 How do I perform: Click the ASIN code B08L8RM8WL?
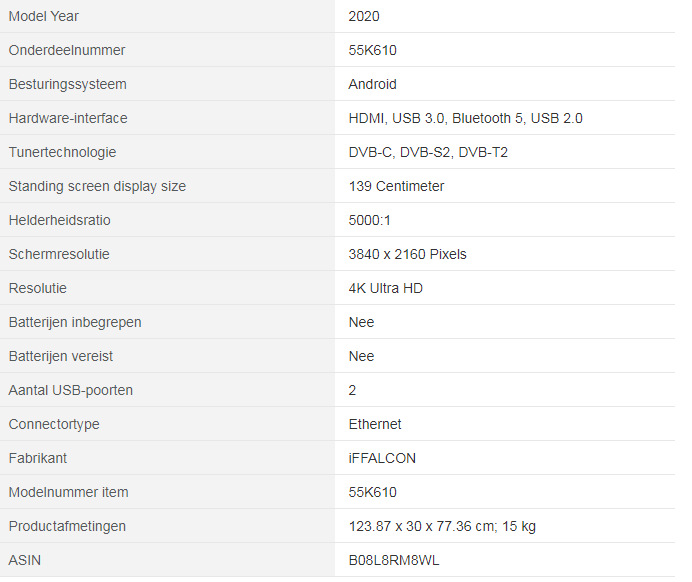(393, 560)
